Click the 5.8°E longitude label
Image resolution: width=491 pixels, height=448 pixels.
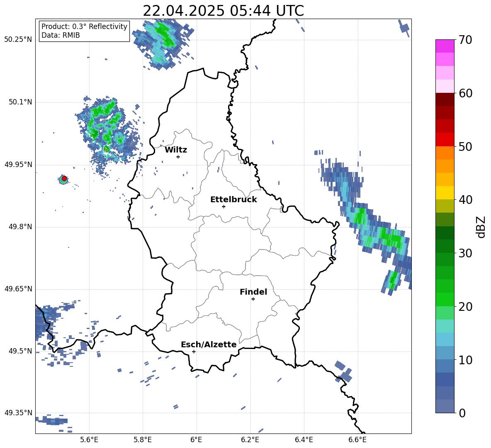(x=143, y=440)
